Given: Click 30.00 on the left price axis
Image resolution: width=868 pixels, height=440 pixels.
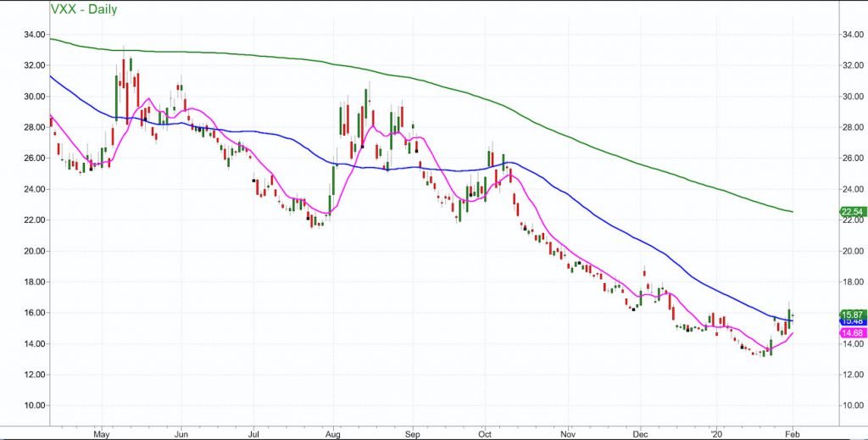Looking at the screenshot, I should (34, 97).
